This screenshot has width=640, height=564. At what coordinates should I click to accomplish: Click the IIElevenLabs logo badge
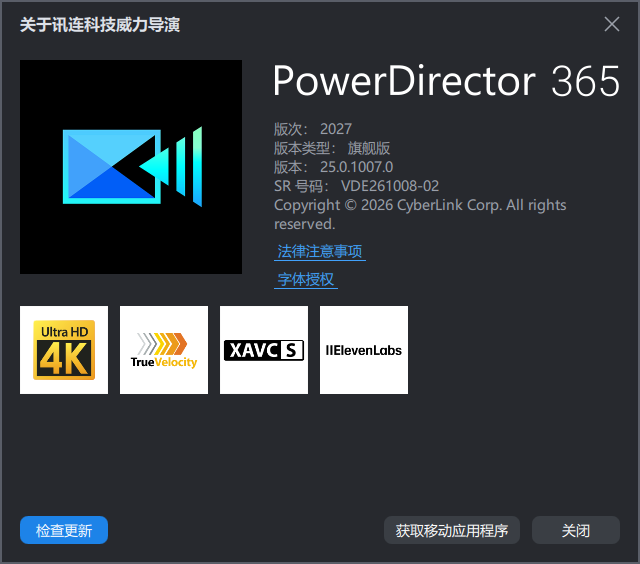tap(364, 350)
